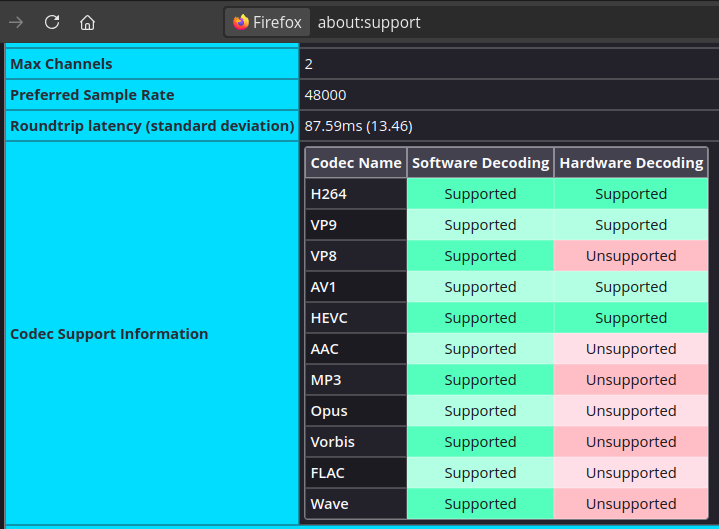Click FLAC Software Decoding Supported cell
The height and width of the screenshot is (529, 719).
click(x=480, y=473)
